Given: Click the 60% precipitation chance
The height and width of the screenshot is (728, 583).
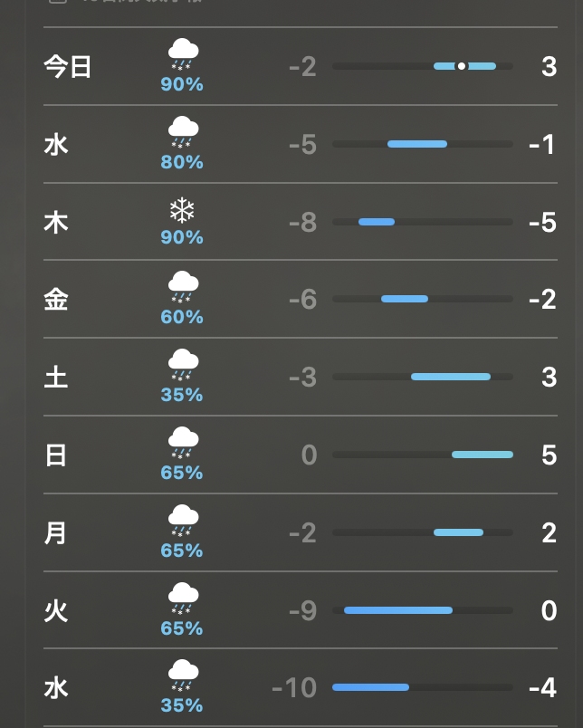Looking at the screenshot, I should coord(182,317).
